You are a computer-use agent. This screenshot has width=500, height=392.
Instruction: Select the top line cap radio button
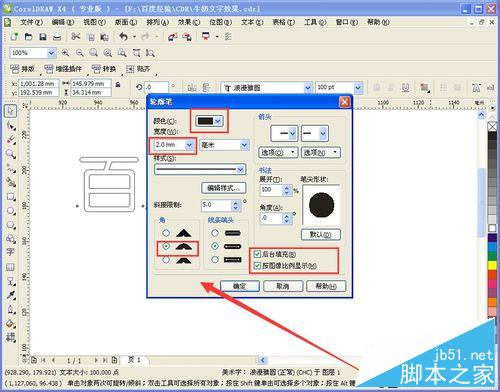click(x=215, y=233)
